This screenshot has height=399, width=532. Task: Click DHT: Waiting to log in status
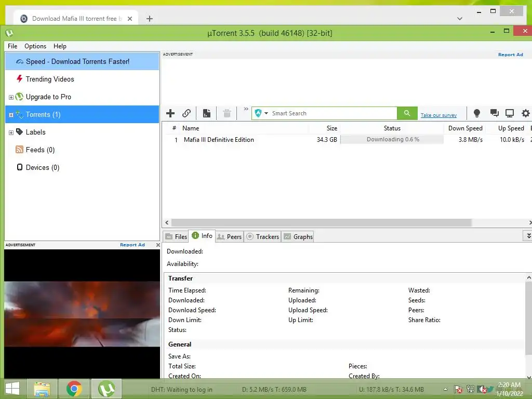(181, 390)
